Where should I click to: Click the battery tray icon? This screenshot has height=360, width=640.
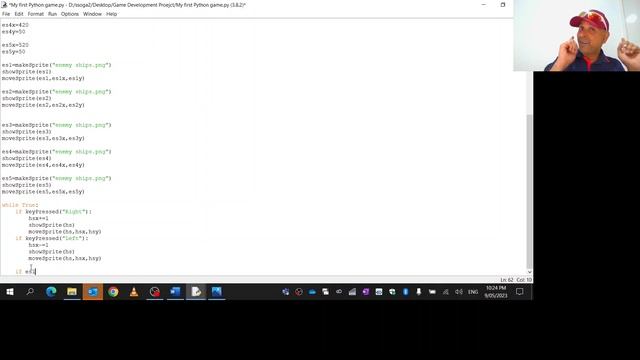click(432, 291)
